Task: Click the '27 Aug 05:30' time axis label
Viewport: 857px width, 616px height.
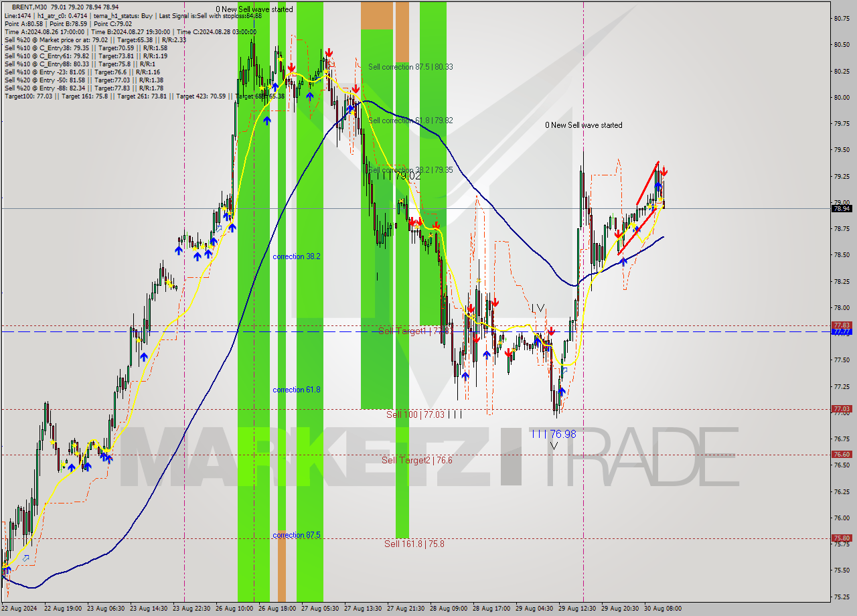Action: pyautogui.click(x=321, y=609)
